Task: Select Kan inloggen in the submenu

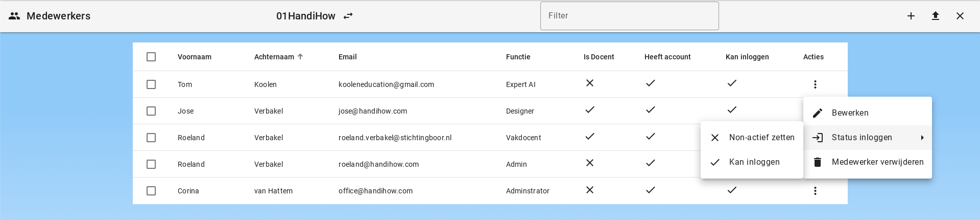Action: coord(754,162)
